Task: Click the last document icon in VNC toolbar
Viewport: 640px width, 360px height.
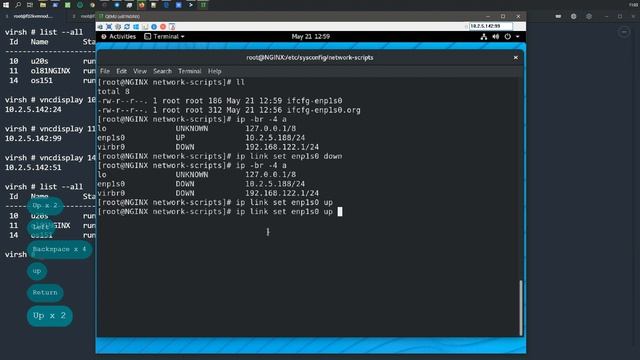Action: pos(172,27)
